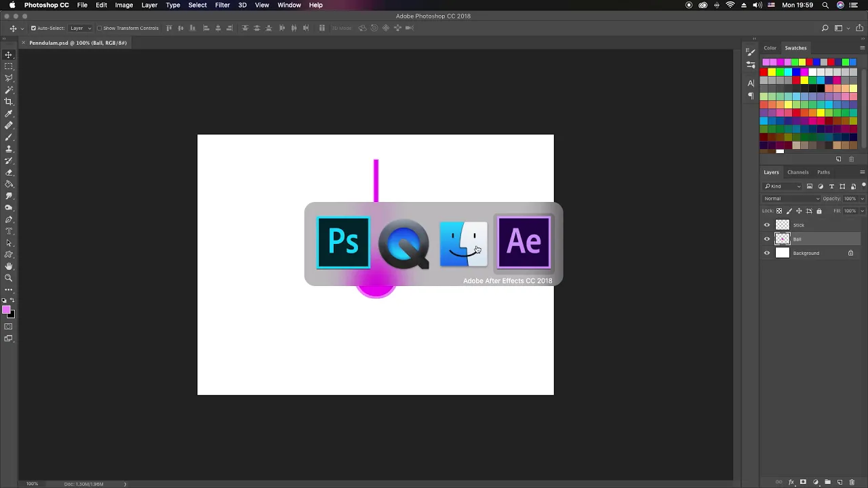Select the Rectangular Marquee tool
Screen dimensions: 868x488
[9, 66]
